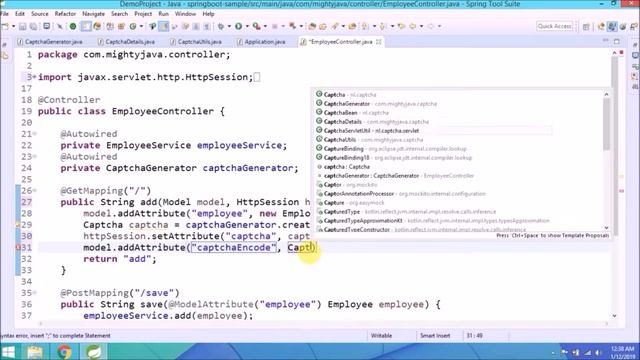
Task: Click the error marker on line 31
Action: pos(18,247)
